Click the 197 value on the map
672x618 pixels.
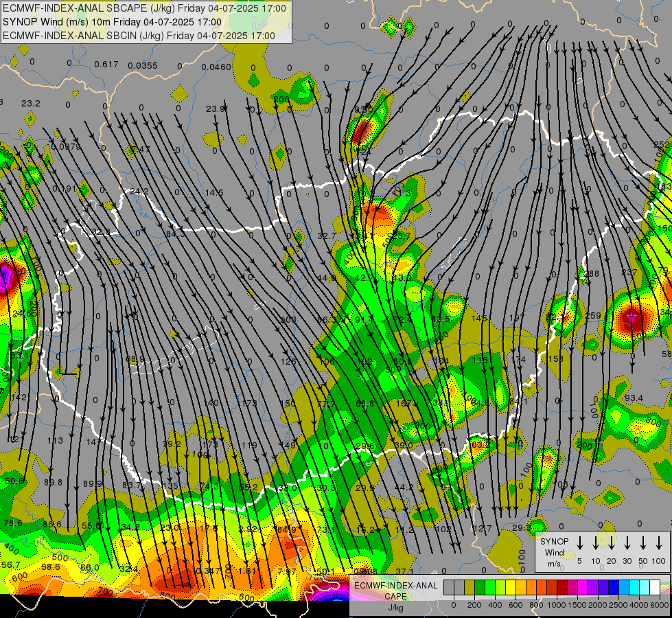click(x=517, y=317)
